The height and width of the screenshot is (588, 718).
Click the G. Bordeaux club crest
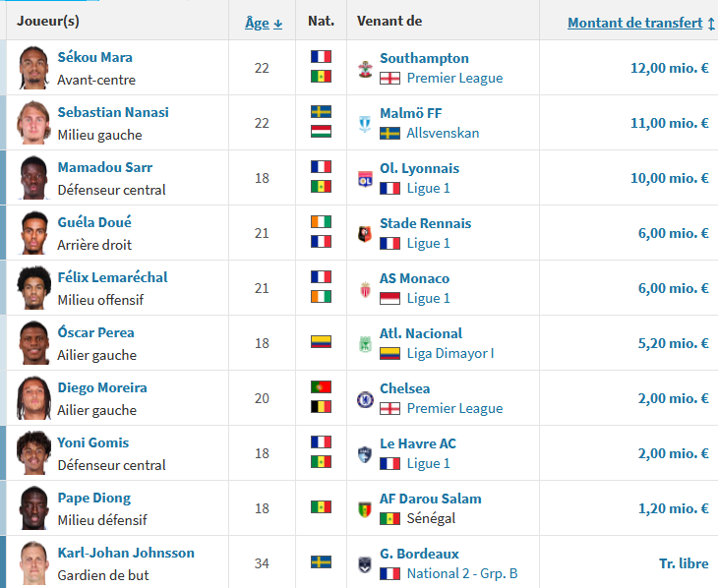(365, 564)
